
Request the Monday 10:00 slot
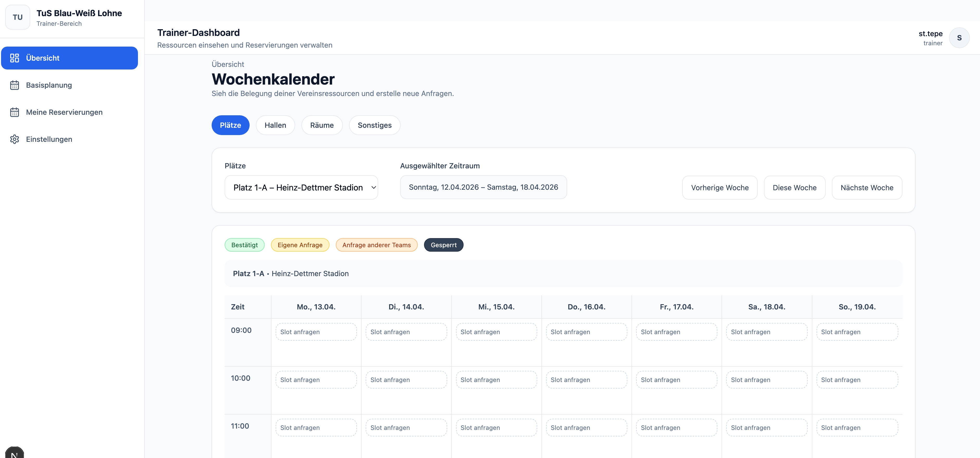coord(316,380)
